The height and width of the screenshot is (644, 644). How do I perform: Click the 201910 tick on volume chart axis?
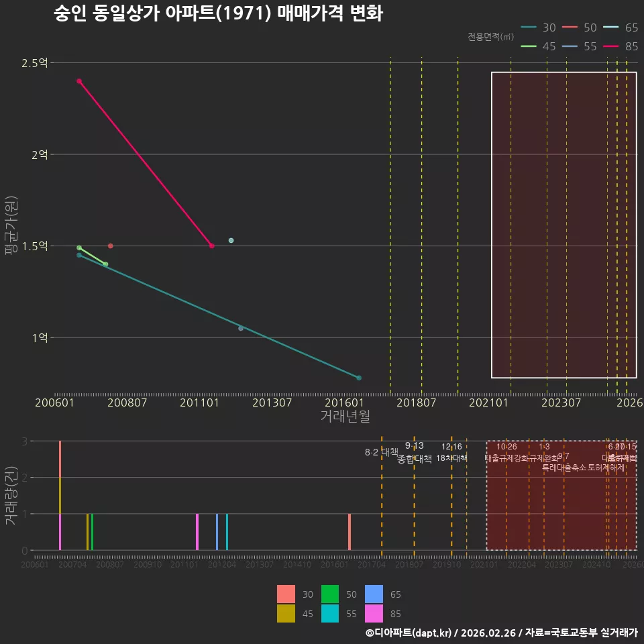pyautogui.click(x=447, y=565)
